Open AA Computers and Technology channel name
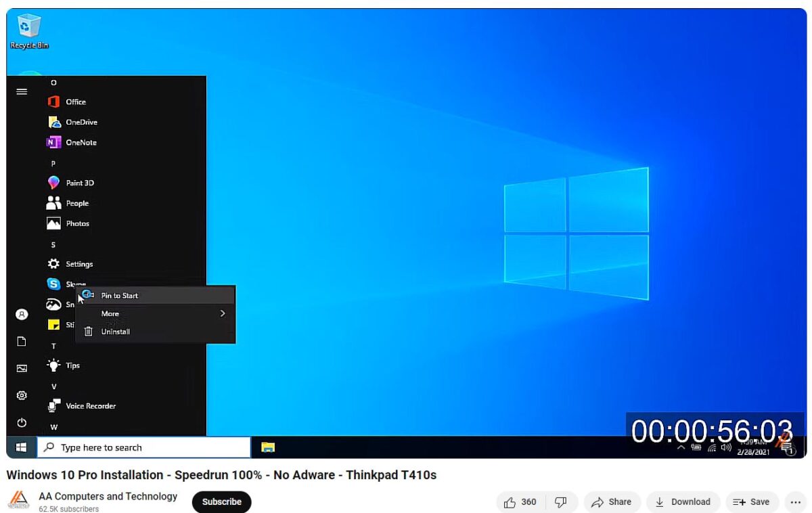This screenshot has height=513, width=812. click(x=108, y=496)
